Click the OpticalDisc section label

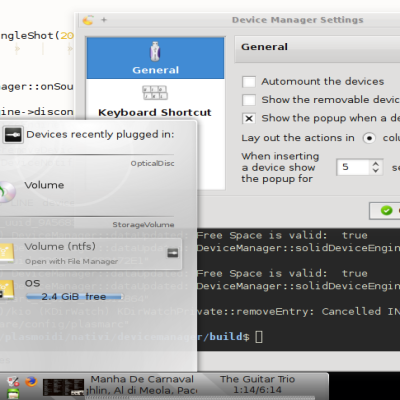pos(152,164)
